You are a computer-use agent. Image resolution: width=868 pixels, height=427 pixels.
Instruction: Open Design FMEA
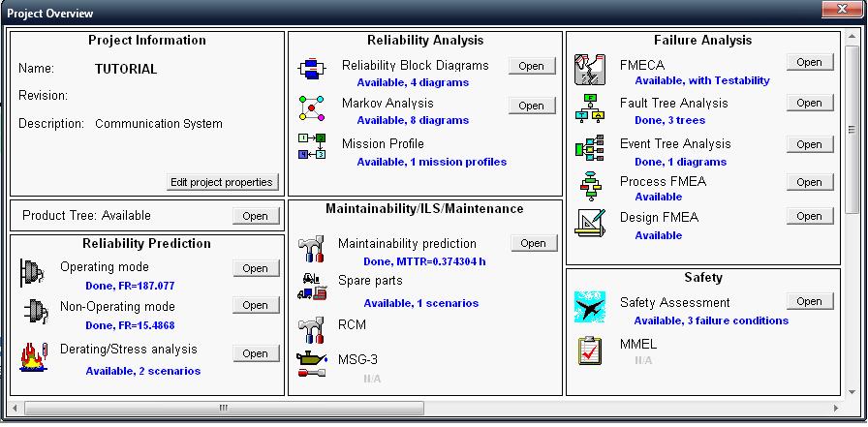pyautogui.click(x=809, y=216)
